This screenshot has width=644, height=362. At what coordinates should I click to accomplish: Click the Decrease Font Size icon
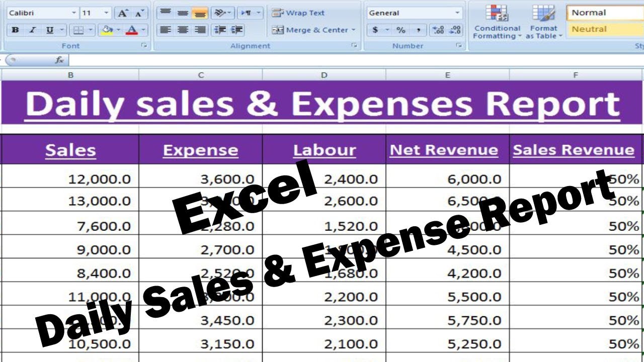[140, 13]
